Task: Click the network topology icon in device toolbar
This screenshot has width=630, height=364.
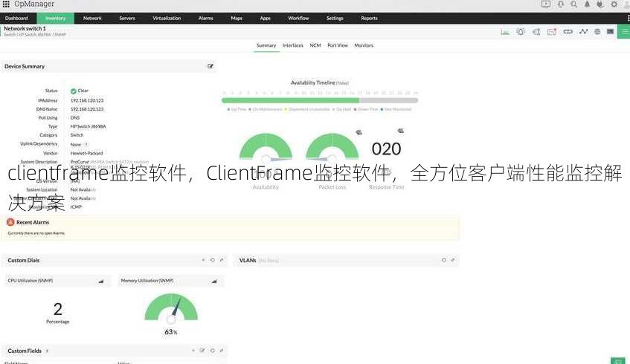Action: [x=536, y=32]
